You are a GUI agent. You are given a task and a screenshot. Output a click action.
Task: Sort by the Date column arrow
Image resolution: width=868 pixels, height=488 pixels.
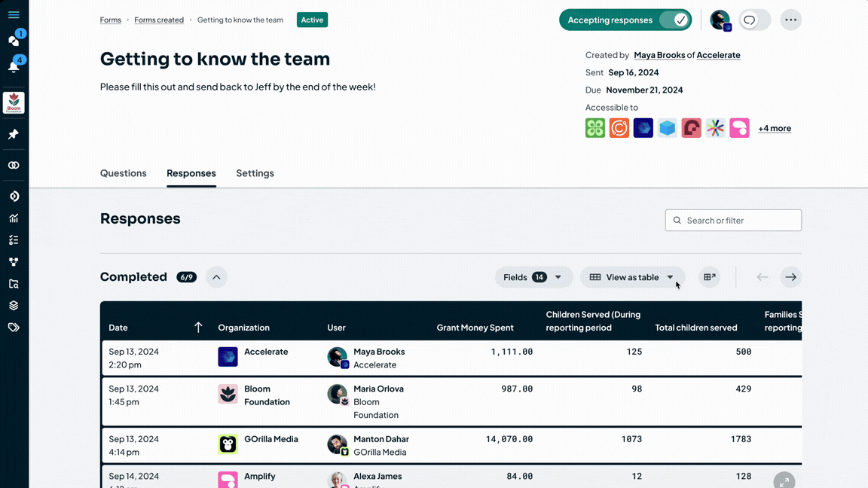pyautogui.click(x=198, y=328)
